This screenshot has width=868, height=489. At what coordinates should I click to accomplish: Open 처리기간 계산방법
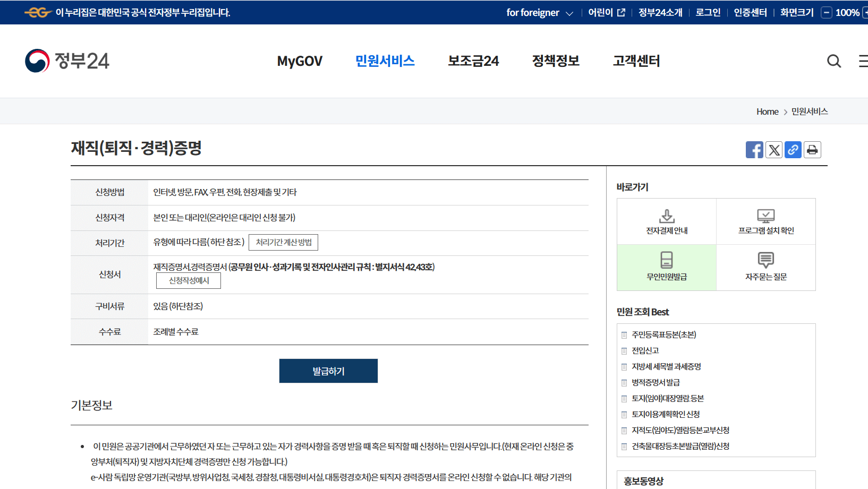[283, 242]
